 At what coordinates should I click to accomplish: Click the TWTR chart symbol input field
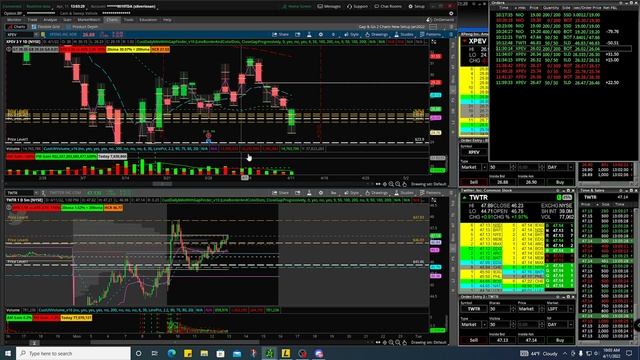20,193
